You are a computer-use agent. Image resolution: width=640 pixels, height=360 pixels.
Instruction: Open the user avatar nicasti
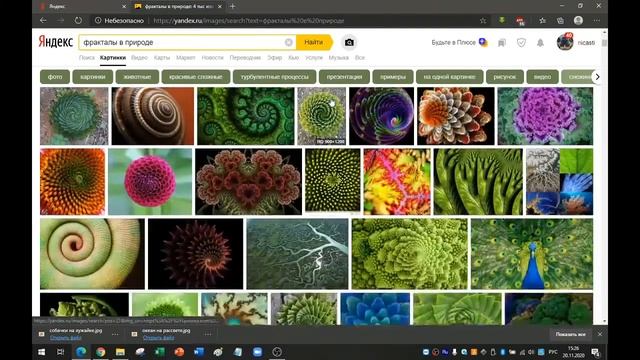pyautogui.click(x=565, y=42)
